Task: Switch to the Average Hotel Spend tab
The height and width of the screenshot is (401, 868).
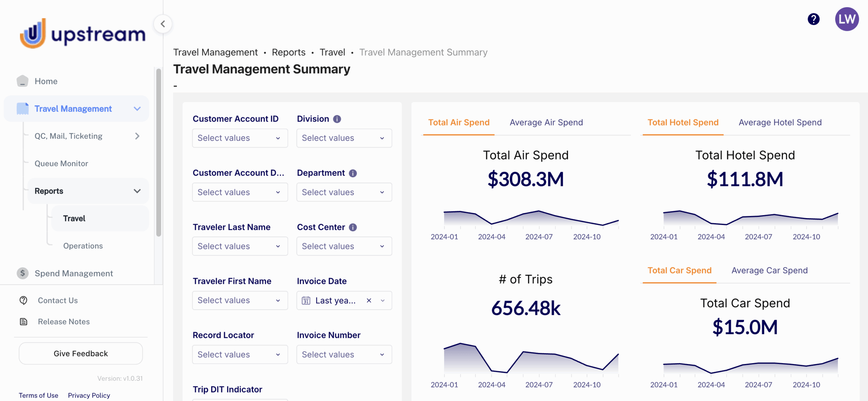Action: click(x=780, y=122)
